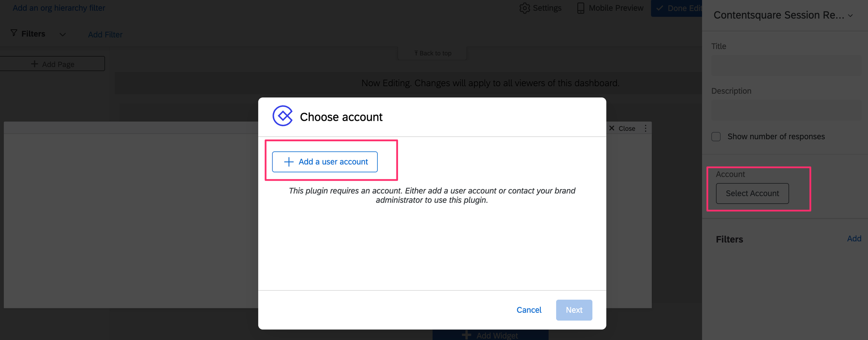This screenshot has height=340, width=868.
Task: Click Add link next to Filters panel
Action: point(854,238)
